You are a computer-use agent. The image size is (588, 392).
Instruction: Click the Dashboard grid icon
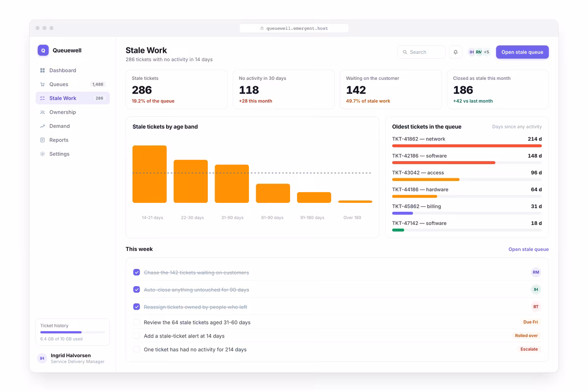click(x=43, y=71)
